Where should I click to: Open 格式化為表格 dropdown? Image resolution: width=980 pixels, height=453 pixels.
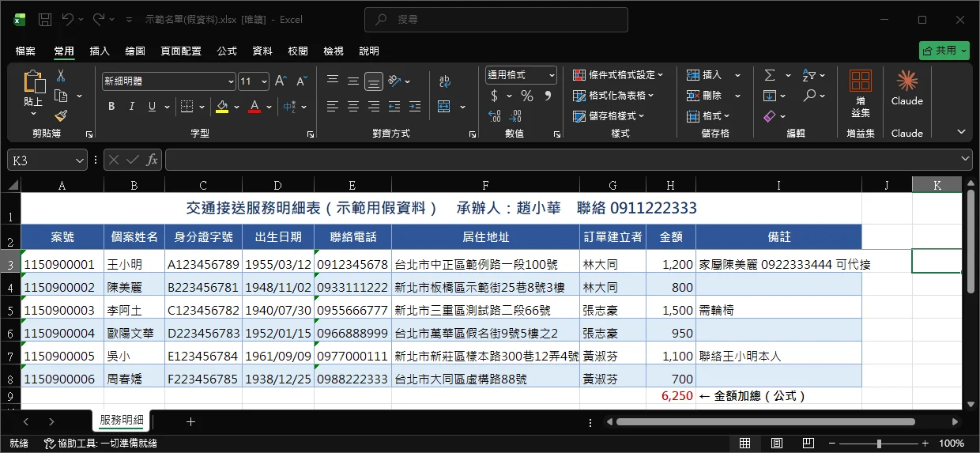click(x=613, y=96)
